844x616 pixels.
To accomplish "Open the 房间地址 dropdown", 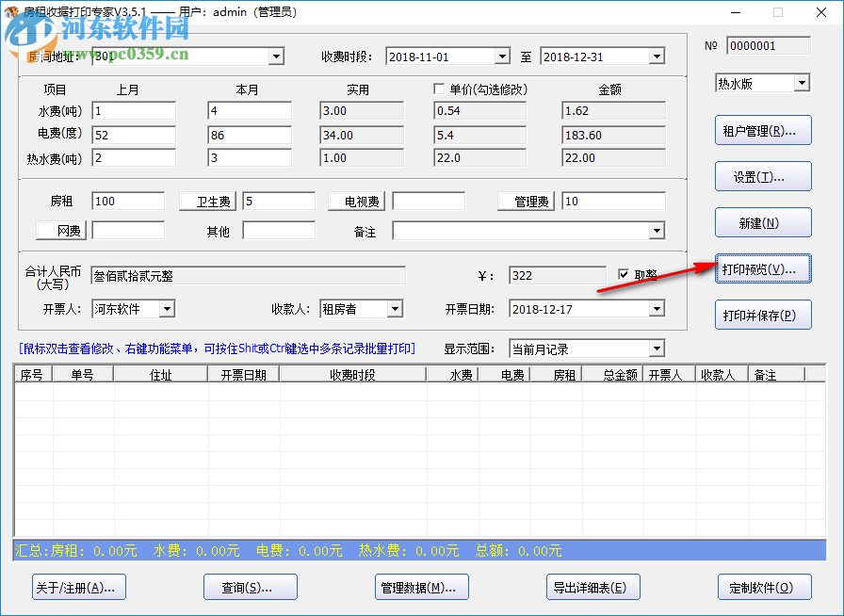I will (276, 56).
